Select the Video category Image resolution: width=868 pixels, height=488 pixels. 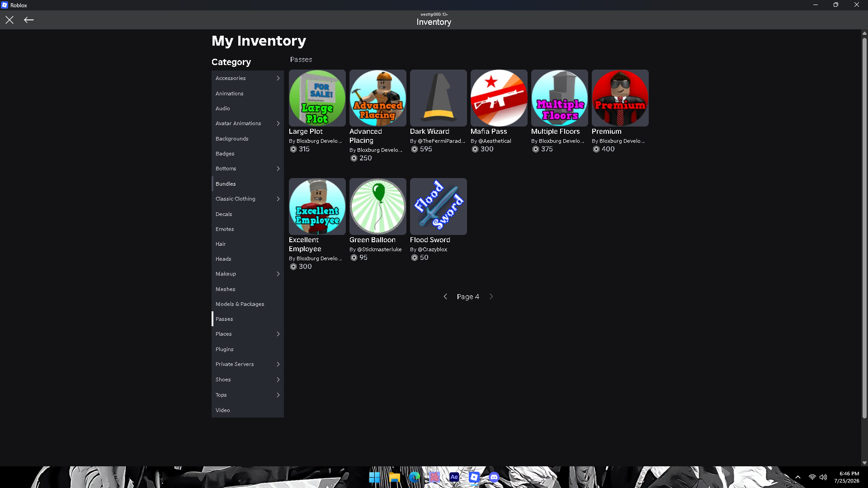pyautogui.click(x=248, y=410)
